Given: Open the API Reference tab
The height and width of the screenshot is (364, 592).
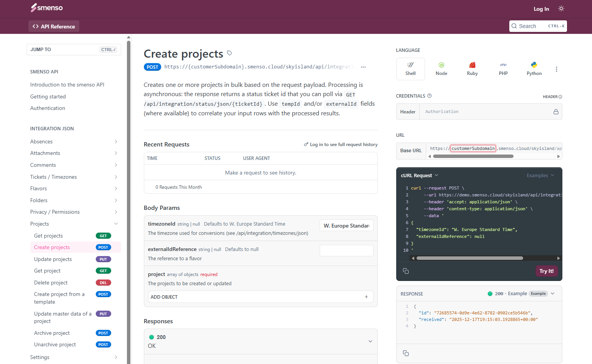Looking at the screenshot, I should 54,27.
